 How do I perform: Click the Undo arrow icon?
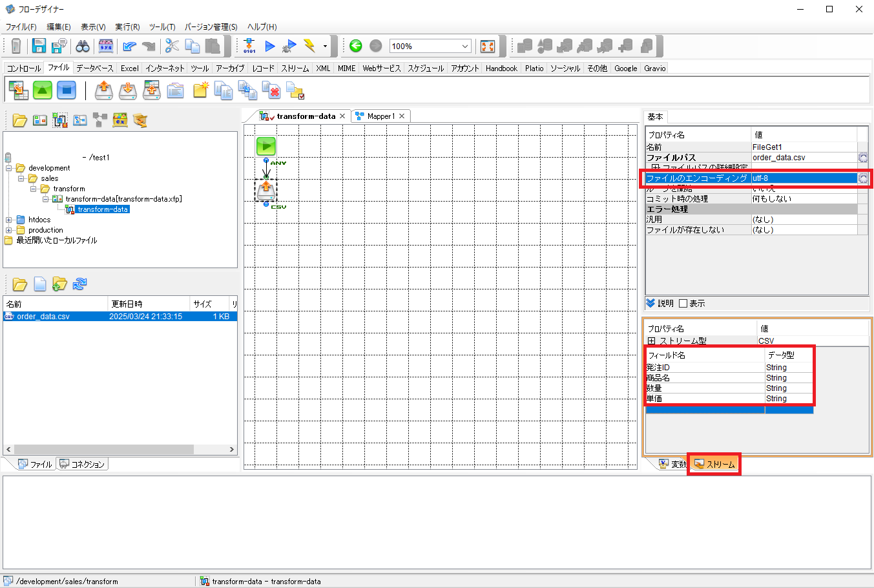(129, 46)
